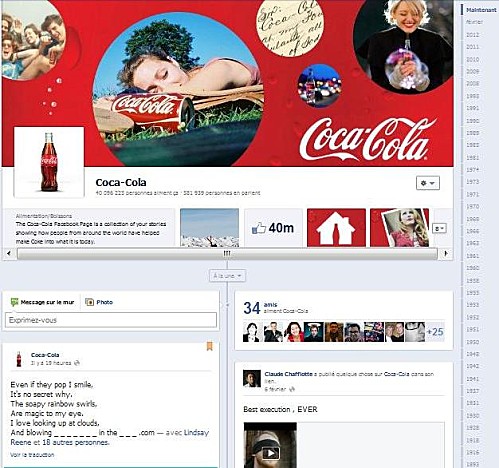Jump to 2011 on the timeline
The height and width of the screenshot is (468, 499).
click(472, 47)
